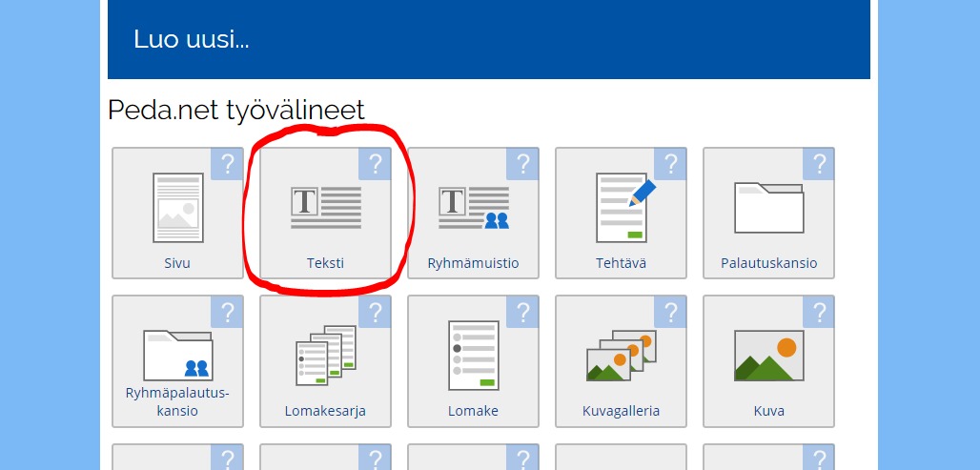Image resolution: width=980 pixels, height=470 pixels.
Task: Open help for the Kuvagalleria tile
Action: pos(670,312)
